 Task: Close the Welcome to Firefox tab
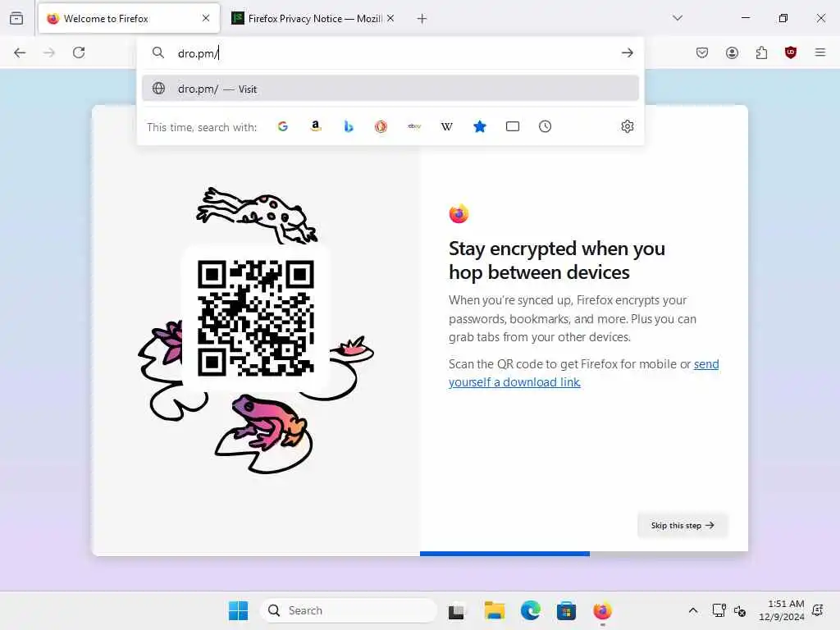206,18
